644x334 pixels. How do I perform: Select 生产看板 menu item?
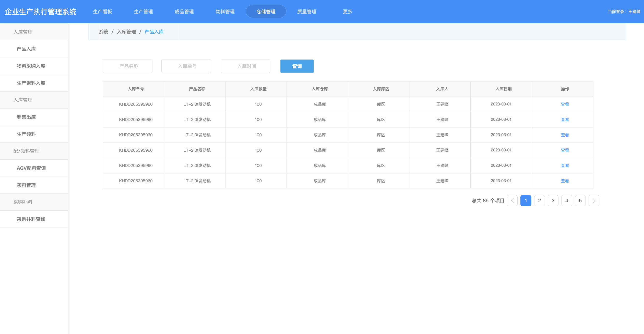[x=102, y=11]
